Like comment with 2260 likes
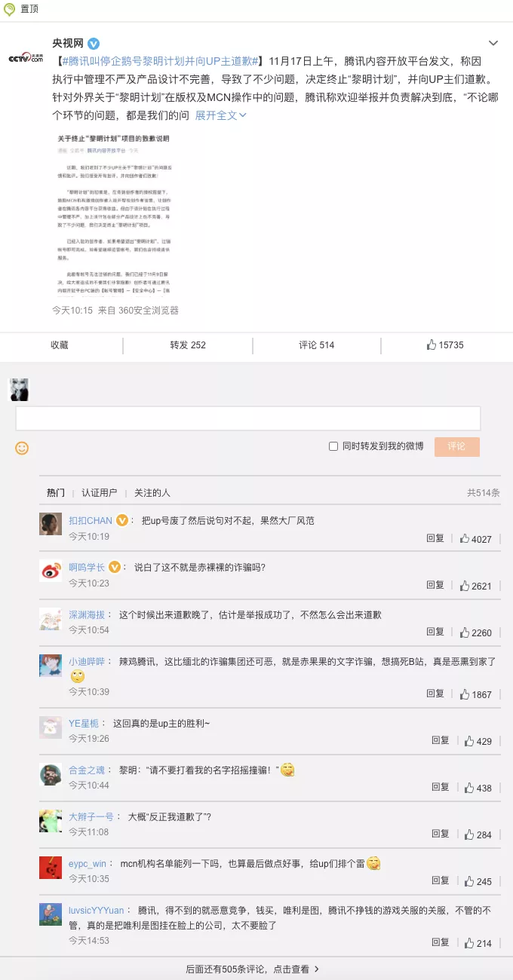513x980 pixels. coord(476,632)
